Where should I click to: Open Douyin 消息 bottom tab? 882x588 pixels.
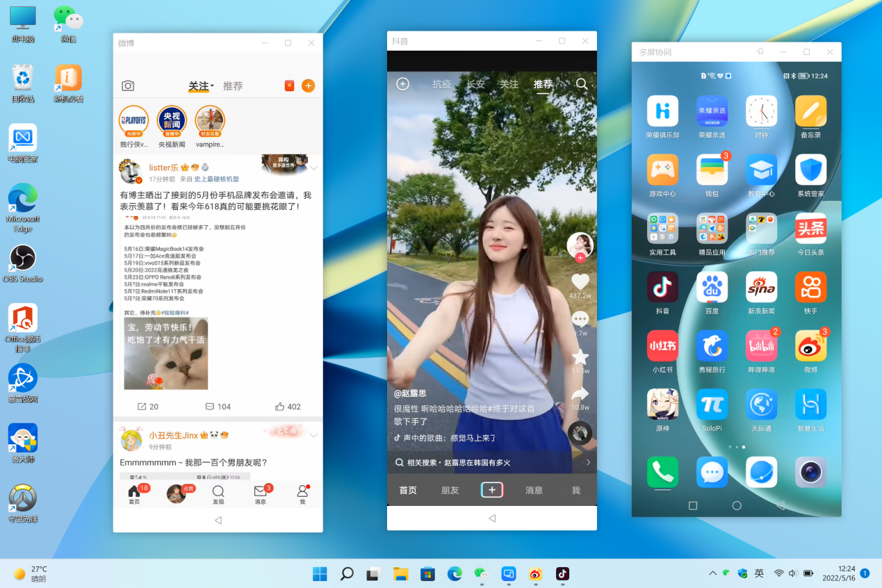534,490
